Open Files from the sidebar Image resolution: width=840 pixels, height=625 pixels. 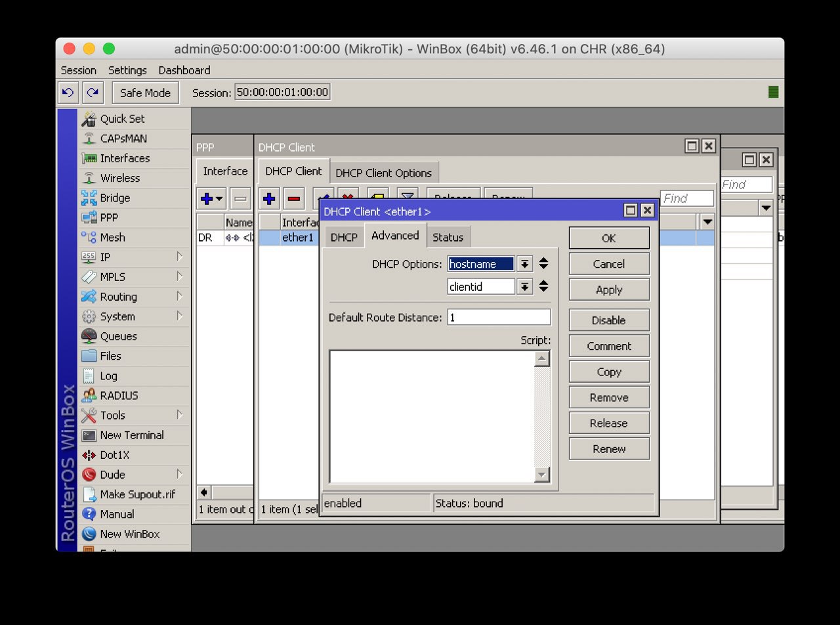coord(110,356)
